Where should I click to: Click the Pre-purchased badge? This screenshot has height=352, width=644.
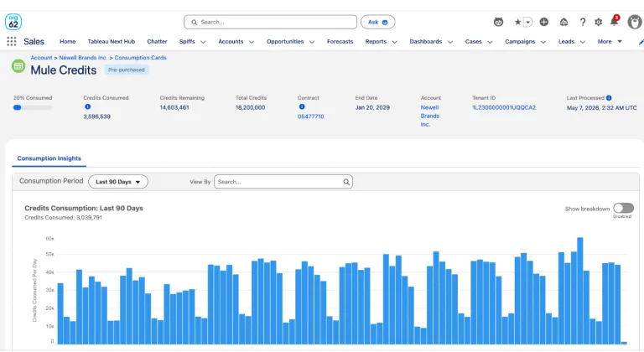(x=127, y=70)
